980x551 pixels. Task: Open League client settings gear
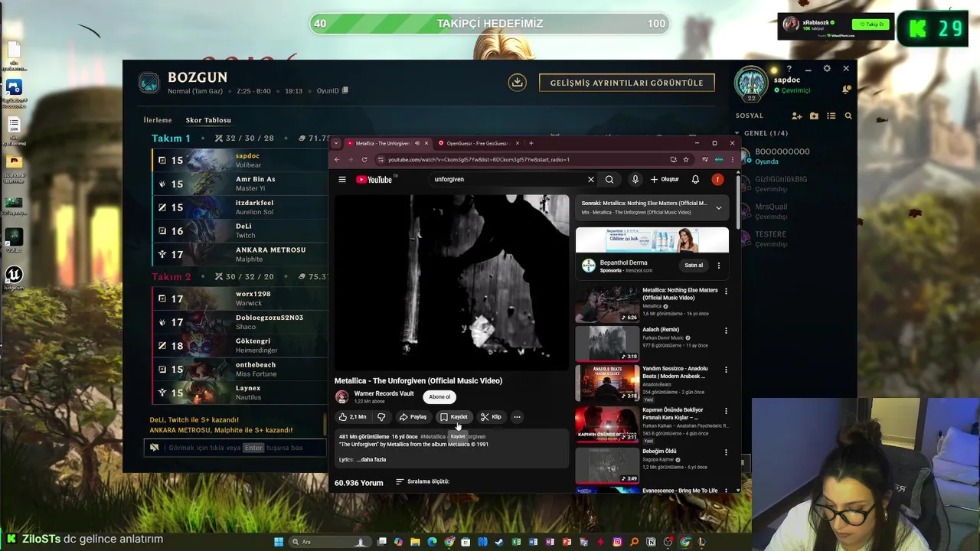(x=827, y=68)
